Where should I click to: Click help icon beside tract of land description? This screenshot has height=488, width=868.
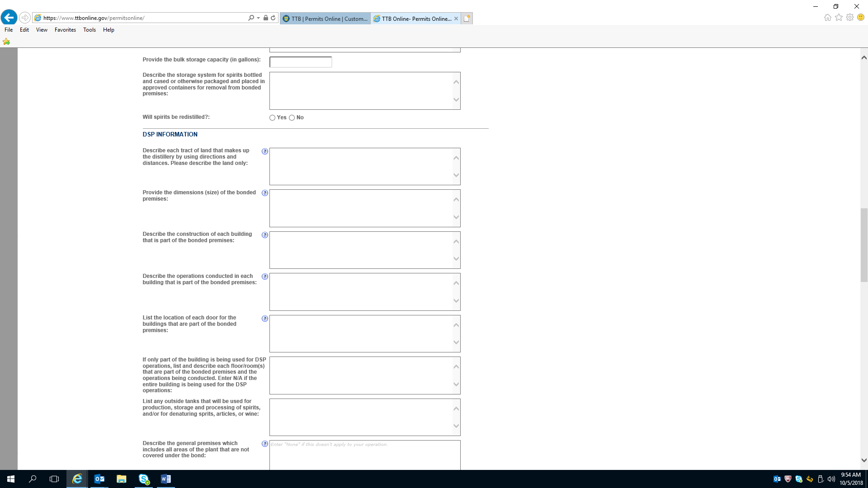pos(265,151)
